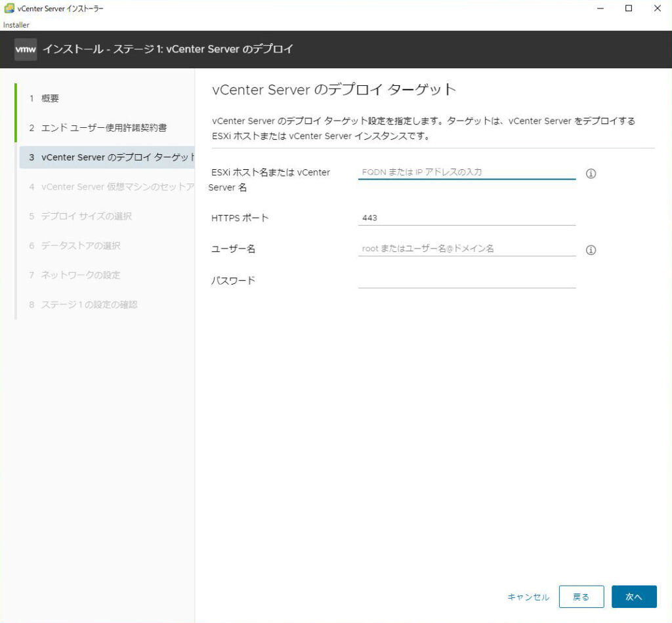Click the vmw logo in the header
This screenshot has height=623, width=672.
pos(26,49)
